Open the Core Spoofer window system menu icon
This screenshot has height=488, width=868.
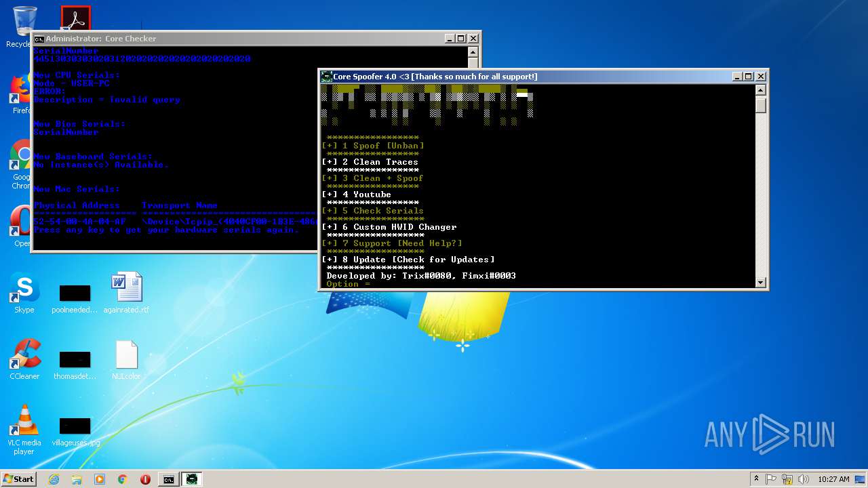tap(327, 77)
